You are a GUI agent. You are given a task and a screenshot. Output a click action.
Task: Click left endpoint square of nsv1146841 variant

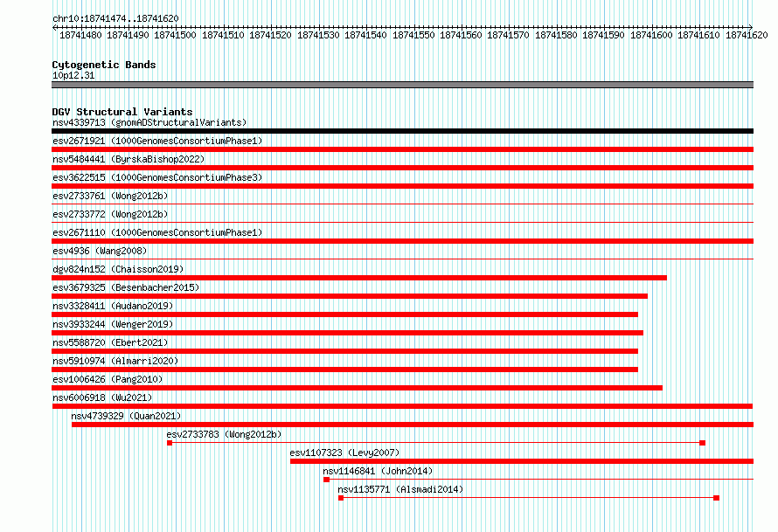[326, 480]
